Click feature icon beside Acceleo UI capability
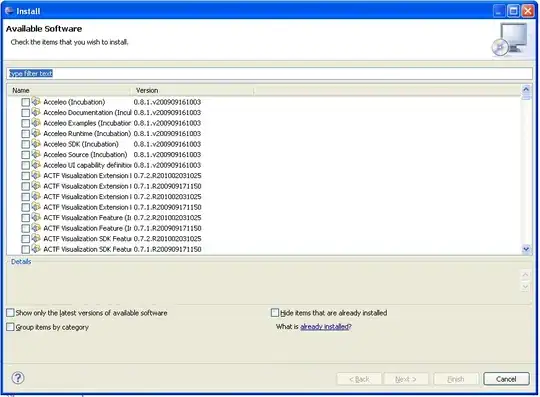 (36, 165)
